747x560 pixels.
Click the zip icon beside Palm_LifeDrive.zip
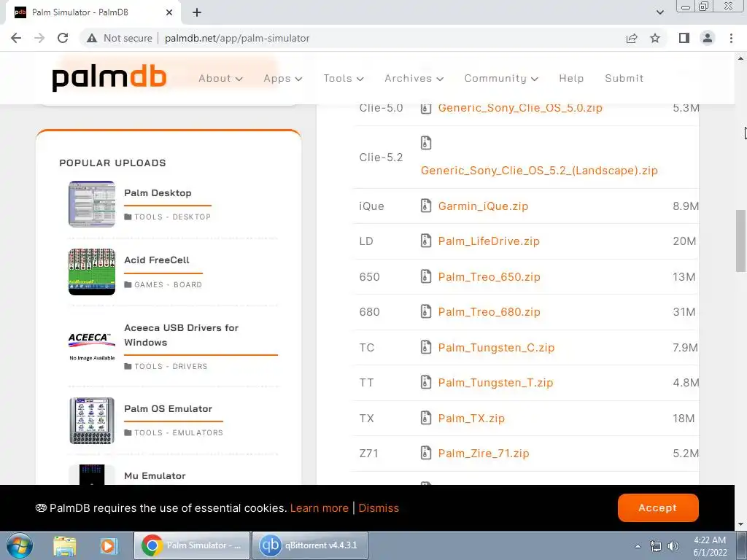[x=426, y=241]
